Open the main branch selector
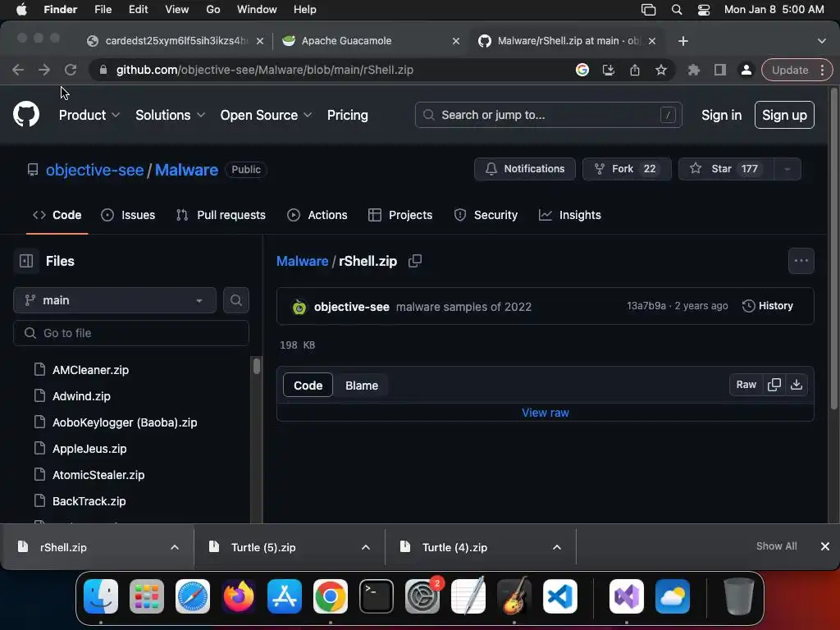The width and height of the screenshot is (840, 630). pyautogui.click(x=115, y=300)
